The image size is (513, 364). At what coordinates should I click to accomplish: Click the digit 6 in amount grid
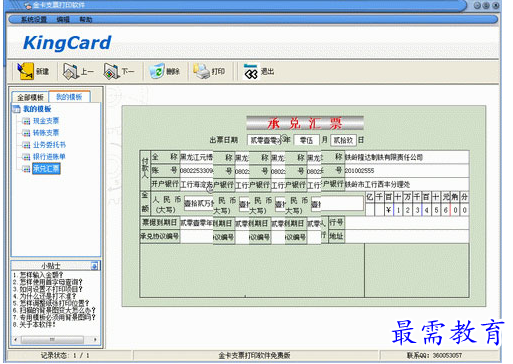pos(446,210)
